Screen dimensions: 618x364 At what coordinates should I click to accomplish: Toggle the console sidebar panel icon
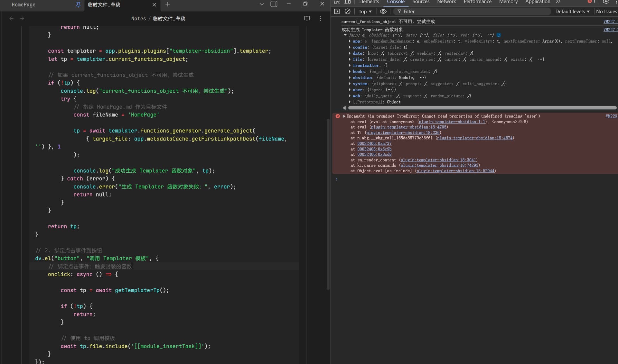[x=337, y=11]
